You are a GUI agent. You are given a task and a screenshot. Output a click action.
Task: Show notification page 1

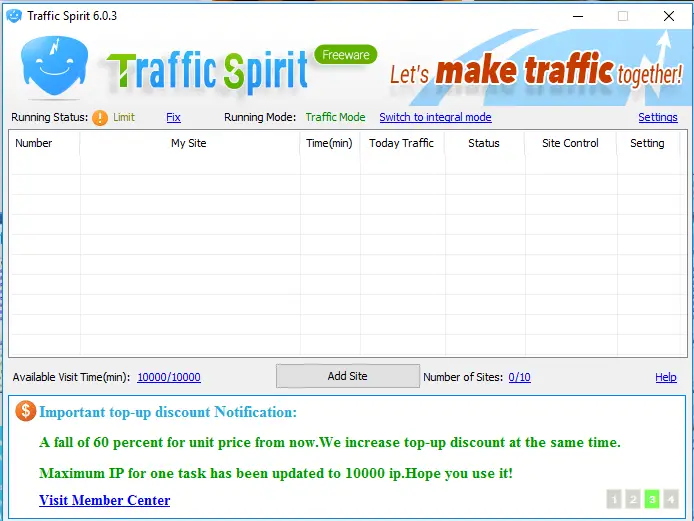(614, 498)
